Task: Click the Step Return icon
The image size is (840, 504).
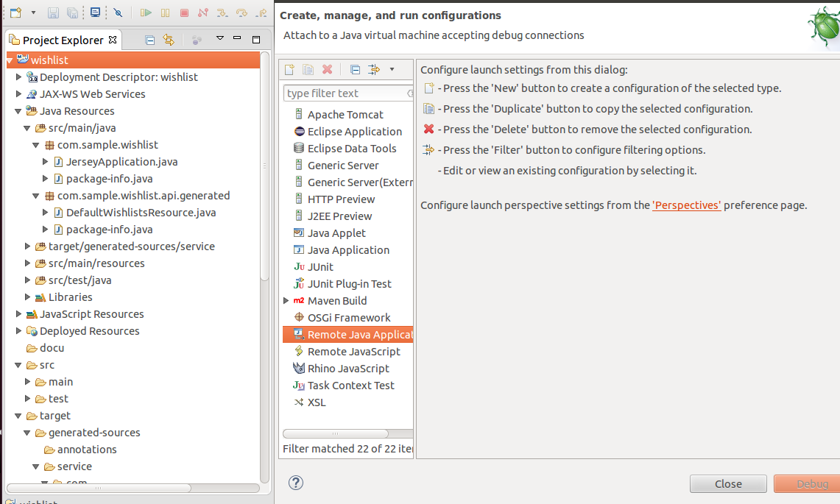Action: (261, 13)
